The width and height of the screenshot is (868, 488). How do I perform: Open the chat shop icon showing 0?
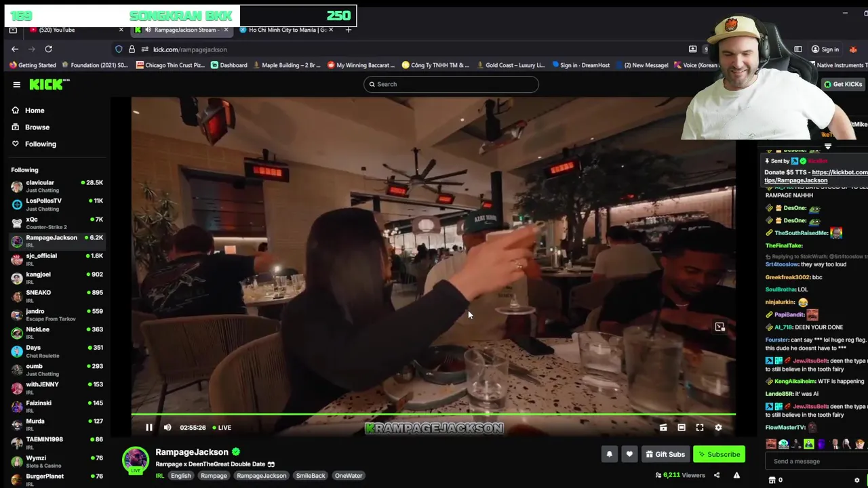[x=776, y=481]
